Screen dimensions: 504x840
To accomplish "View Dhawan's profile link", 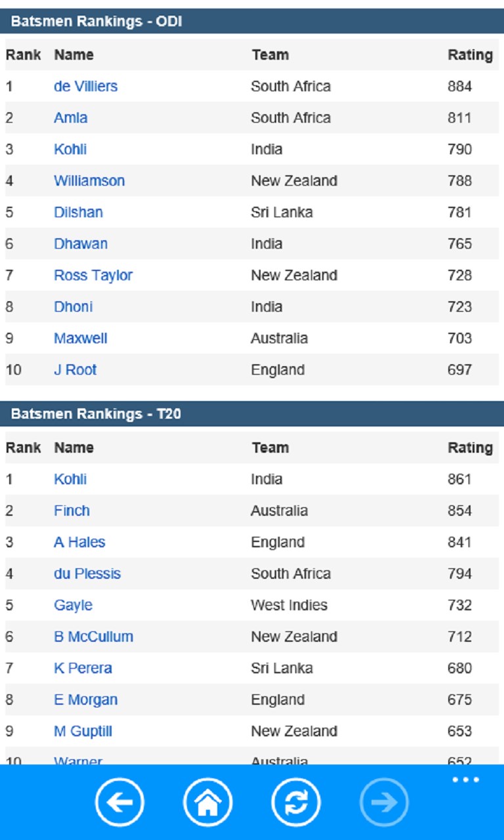I will [x=81, y=243].
